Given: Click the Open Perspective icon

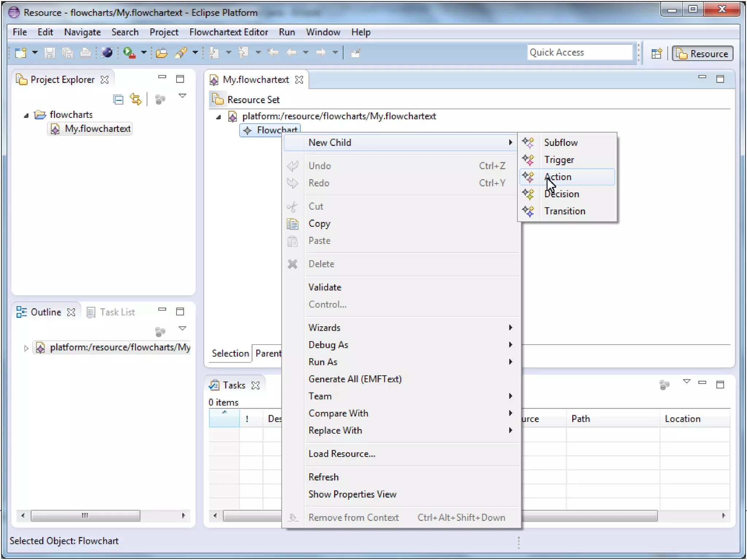Looking at the screenshot, I should tap(656, 54).
